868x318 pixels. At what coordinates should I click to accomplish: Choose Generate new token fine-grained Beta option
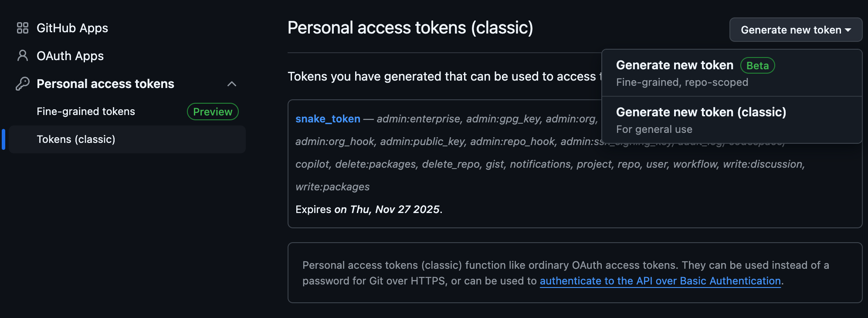732,73
